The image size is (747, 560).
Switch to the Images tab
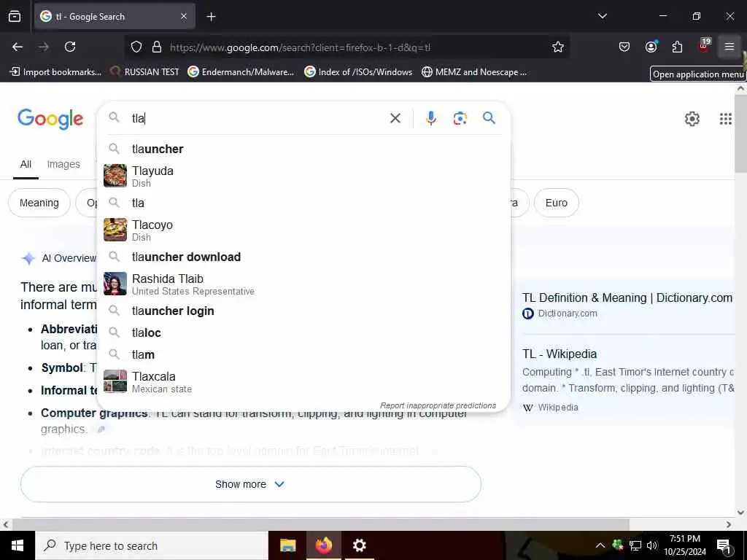point(63,164)
